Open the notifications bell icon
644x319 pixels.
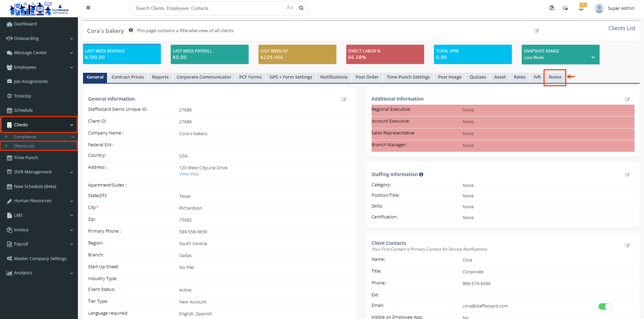pos(581,8)
